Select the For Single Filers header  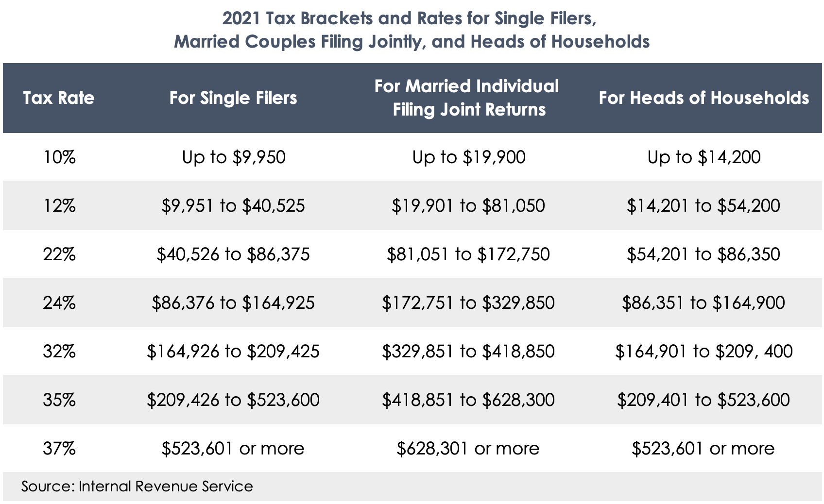tap(233, 98)
